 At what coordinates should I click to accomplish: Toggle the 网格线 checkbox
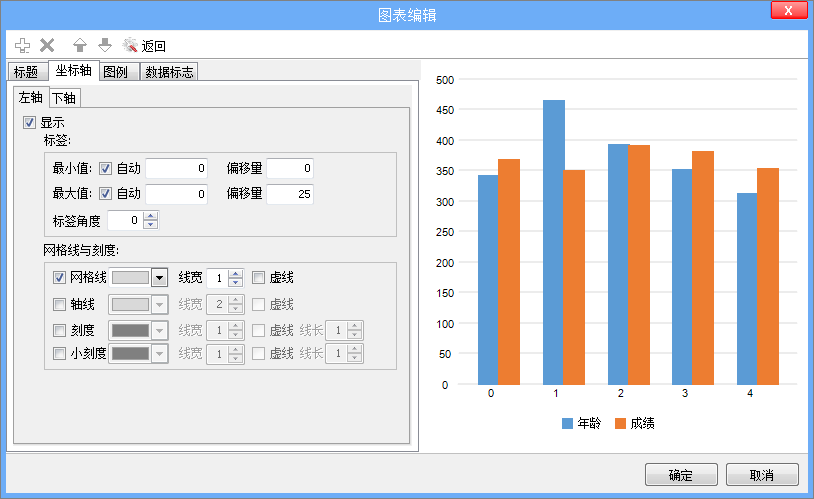[x=59, y=277]
